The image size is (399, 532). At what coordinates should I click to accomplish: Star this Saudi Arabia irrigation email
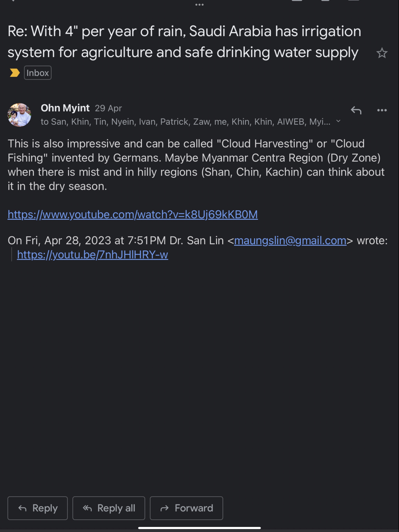(x=382, y=53)
